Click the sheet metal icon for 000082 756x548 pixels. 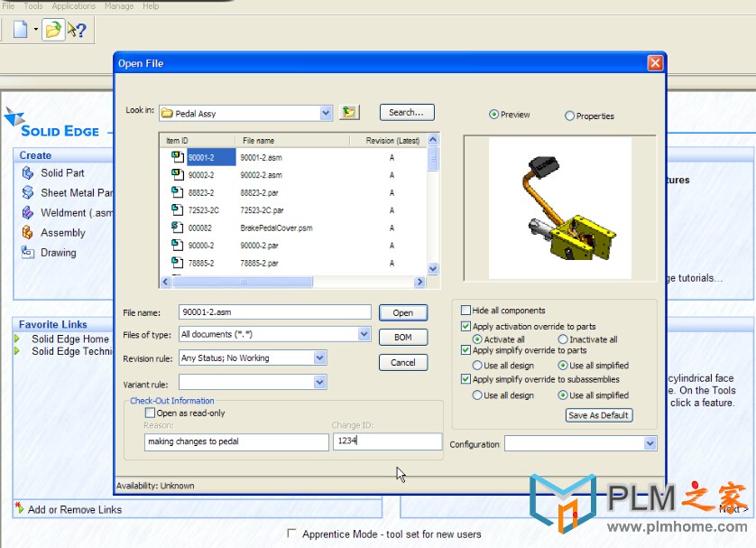point(178,228)
